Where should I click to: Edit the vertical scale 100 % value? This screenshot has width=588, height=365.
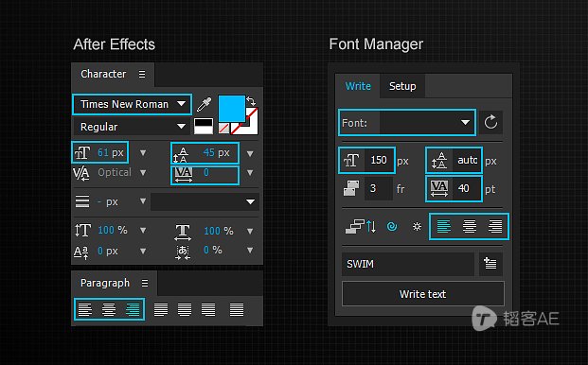[113, 230]
